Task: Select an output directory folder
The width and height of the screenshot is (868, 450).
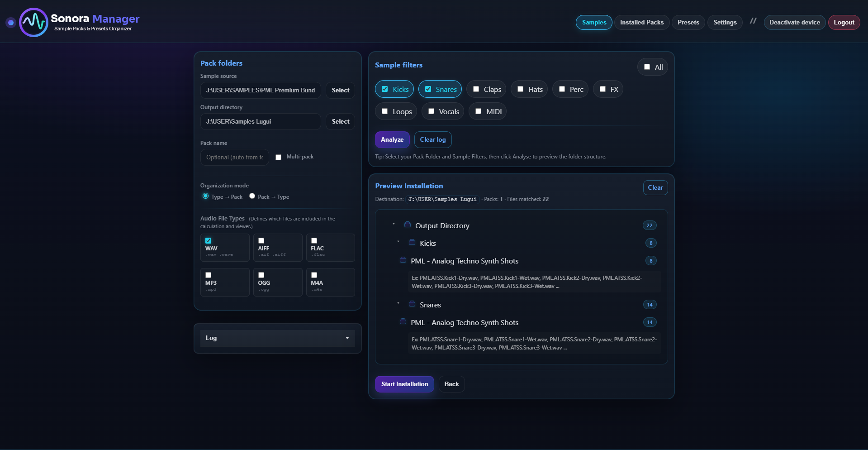Action: click(x=340, y=121)
